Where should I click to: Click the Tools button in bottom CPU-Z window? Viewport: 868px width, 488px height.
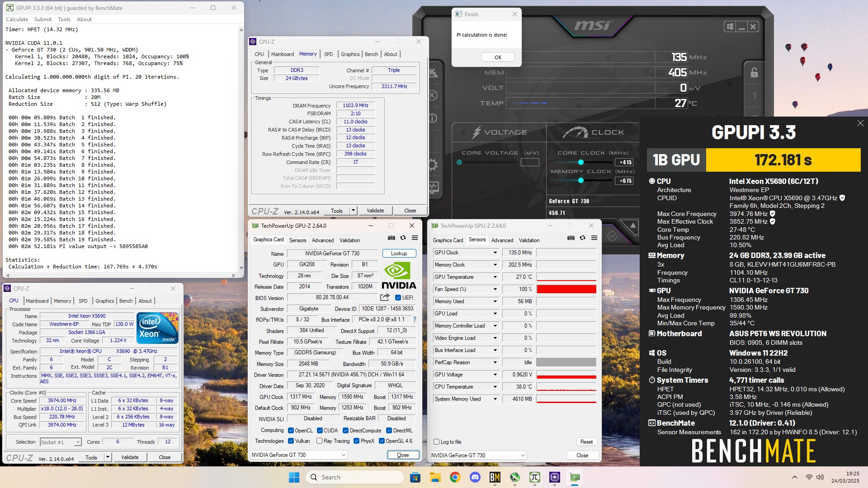pos(91,457)
